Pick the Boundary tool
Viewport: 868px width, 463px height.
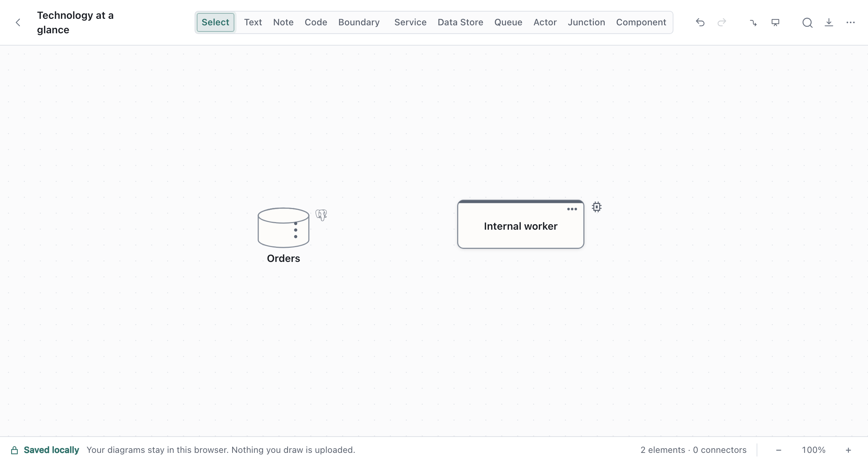click(359, 22)
